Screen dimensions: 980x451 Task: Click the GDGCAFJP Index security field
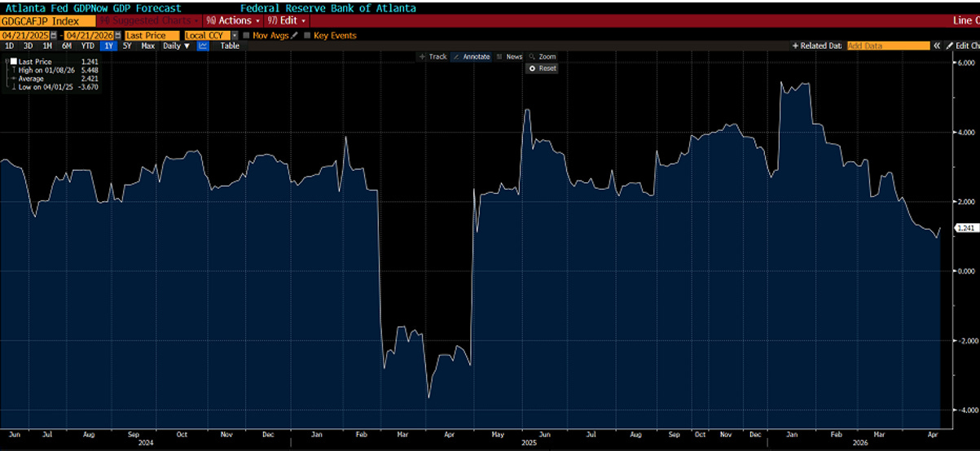tap(46, 20)
